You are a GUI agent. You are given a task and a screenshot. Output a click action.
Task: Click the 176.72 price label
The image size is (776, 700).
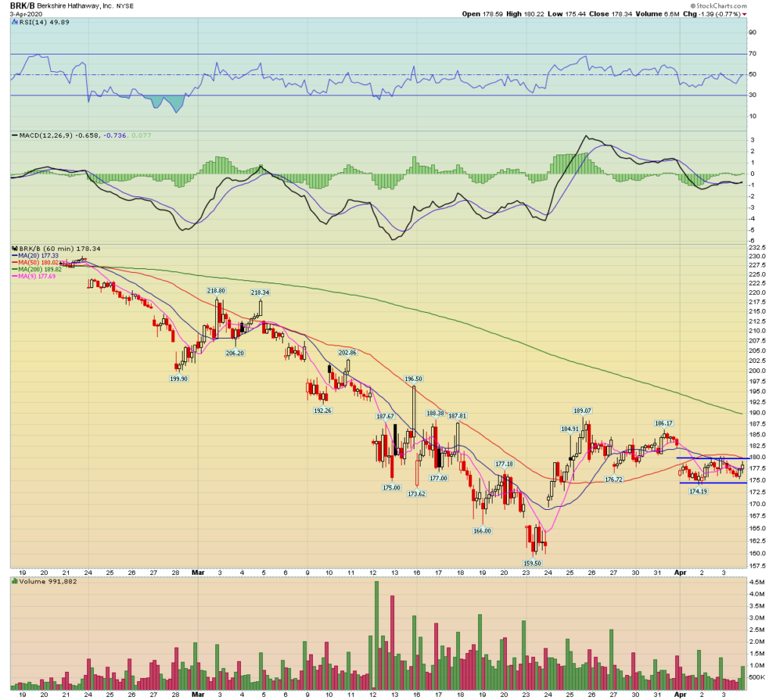pos(614,480)
